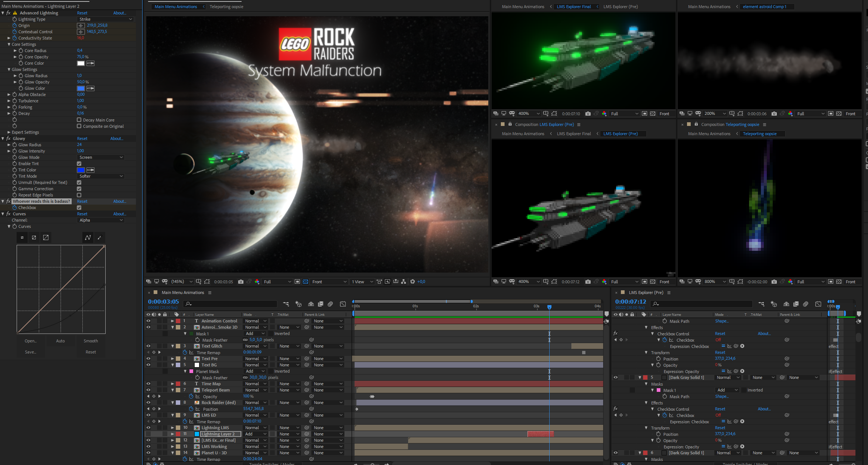
Task: Select element astroid Comp 1 viewer tab
Action: 765,7
